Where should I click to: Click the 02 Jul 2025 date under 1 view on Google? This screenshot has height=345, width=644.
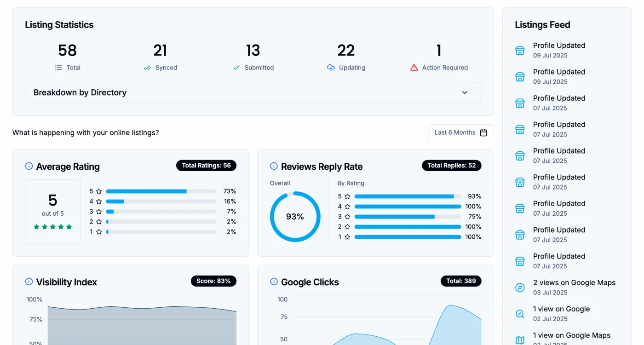tap(550, 319)
